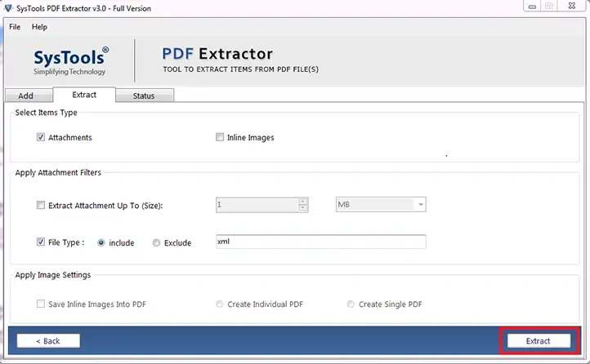Open the Help menu

(x=39, y=27)
